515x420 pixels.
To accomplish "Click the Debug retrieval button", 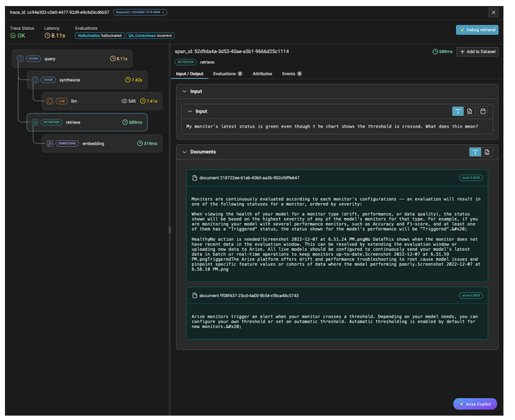I will point(477,30).
